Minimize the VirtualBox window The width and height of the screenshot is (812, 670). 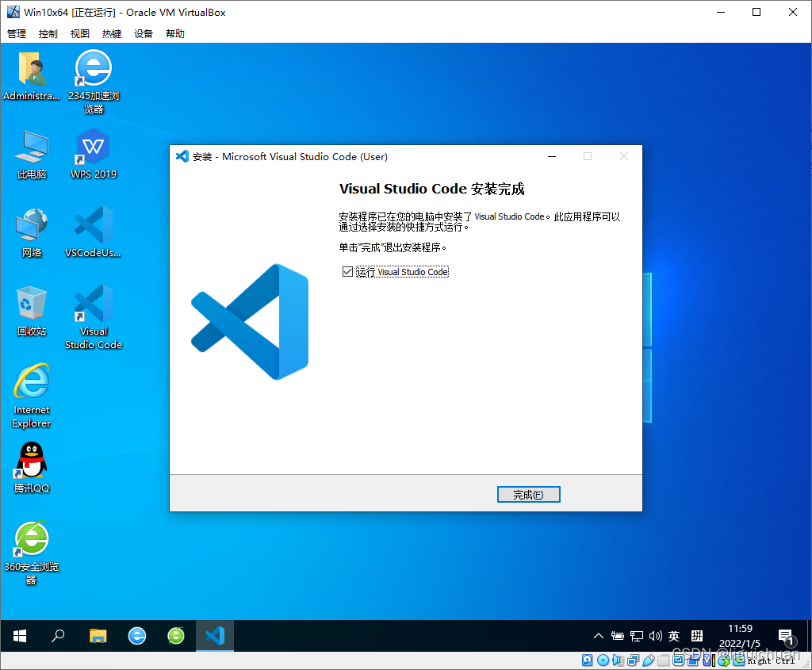[x=720, y=13]
